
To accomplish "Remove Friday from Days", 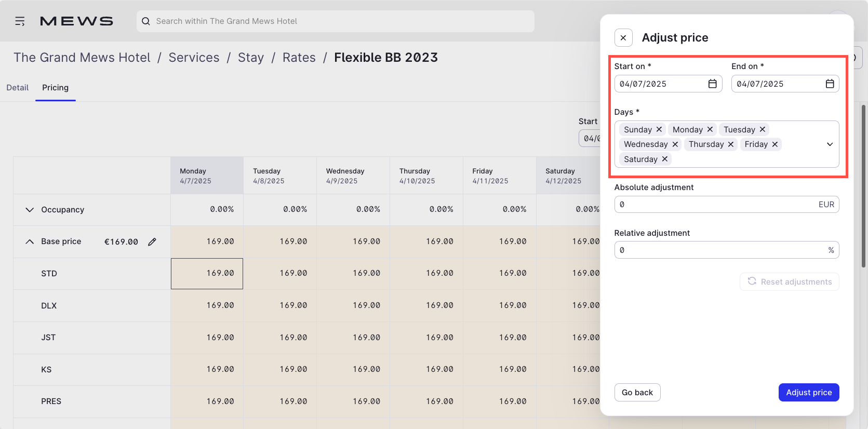I will point(775,144).
